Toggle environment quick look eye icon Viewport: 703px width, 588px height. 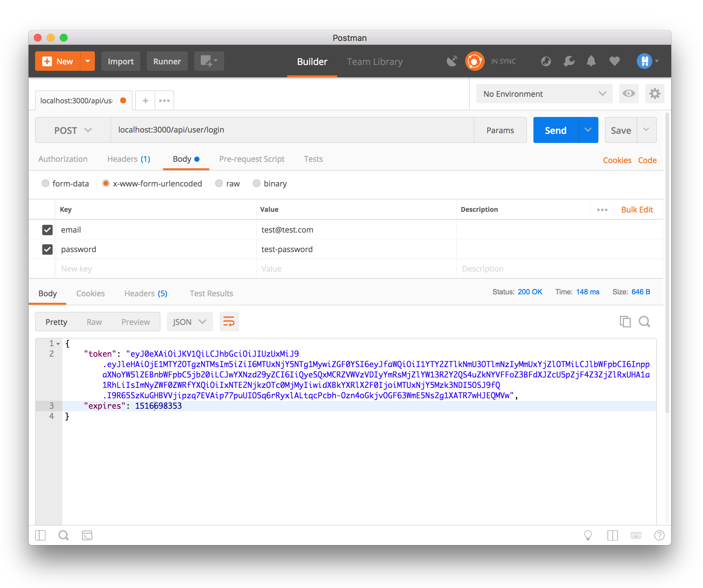click(x=628, y=94)
